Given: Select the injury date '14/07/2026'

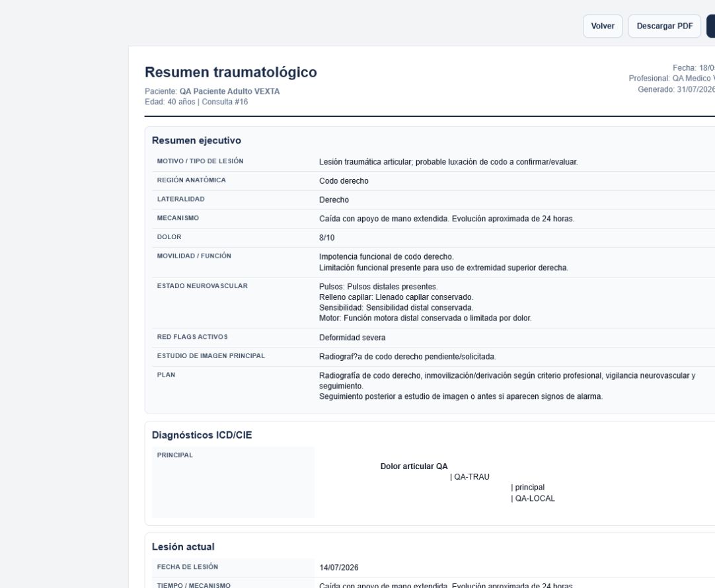Looking at the screenshot, I should click(339, 568).
